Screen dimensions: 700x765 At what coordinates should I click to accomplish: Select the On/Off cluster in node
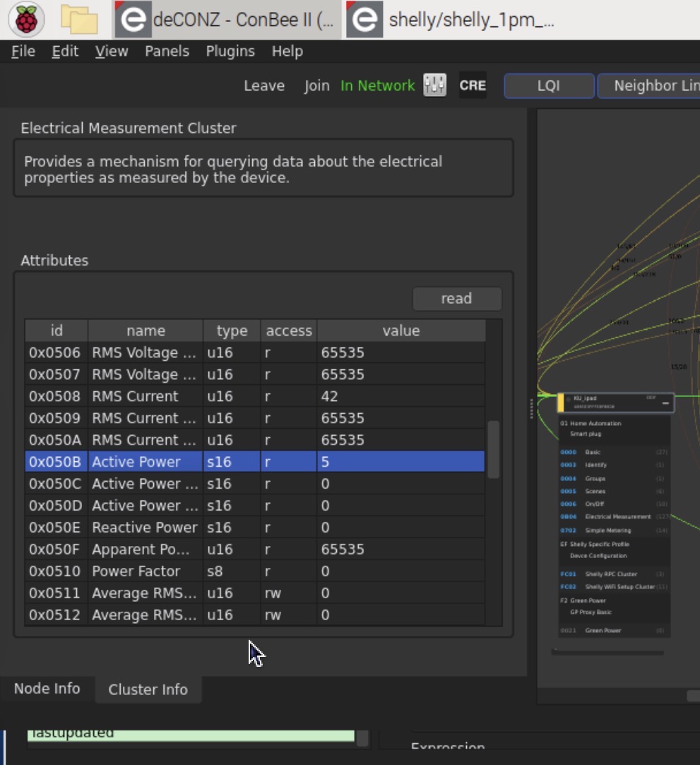tap(594, 504)
